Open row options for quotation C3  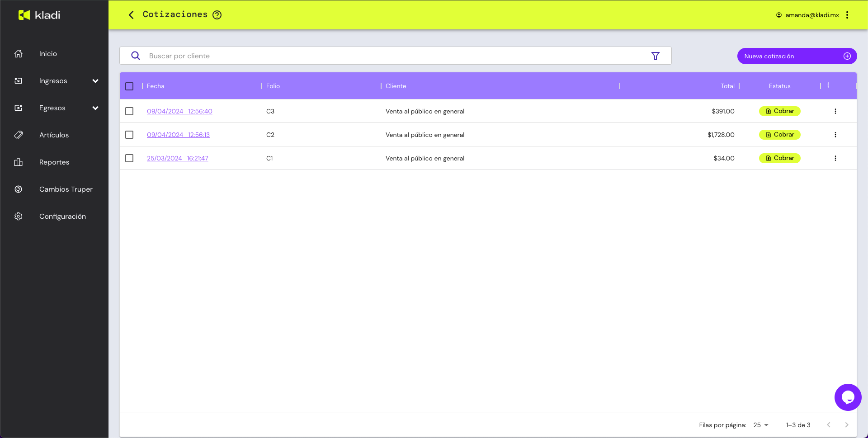tap(835, 111)
